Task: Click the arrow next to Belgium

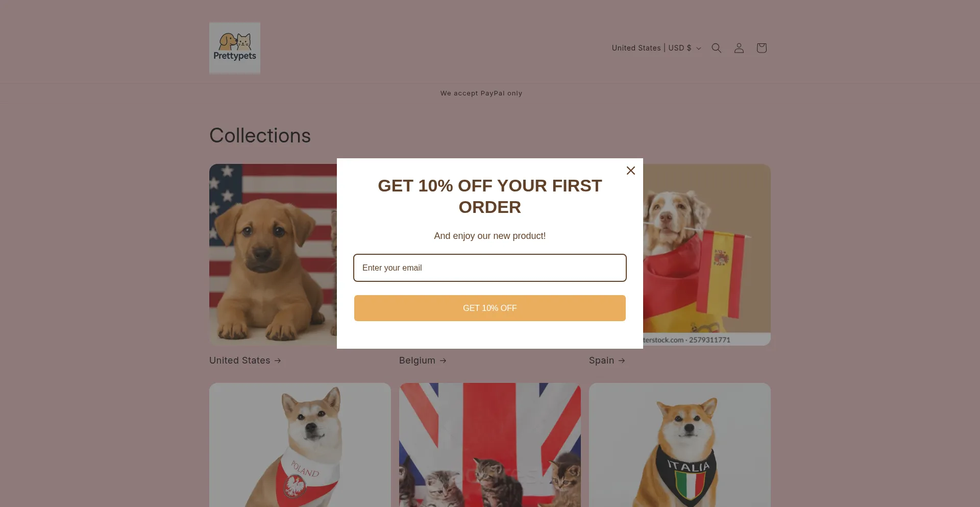Action: coord(443,360)
